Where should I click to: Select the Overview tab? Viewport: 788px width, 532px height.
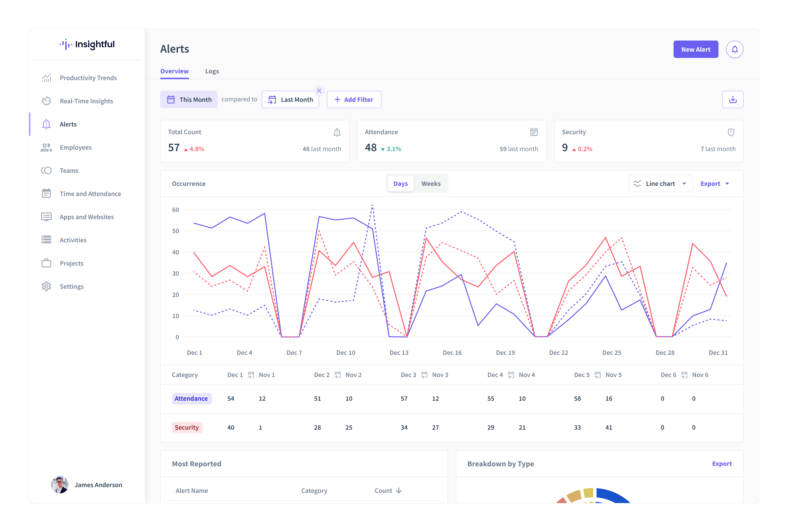pos(174,71)
